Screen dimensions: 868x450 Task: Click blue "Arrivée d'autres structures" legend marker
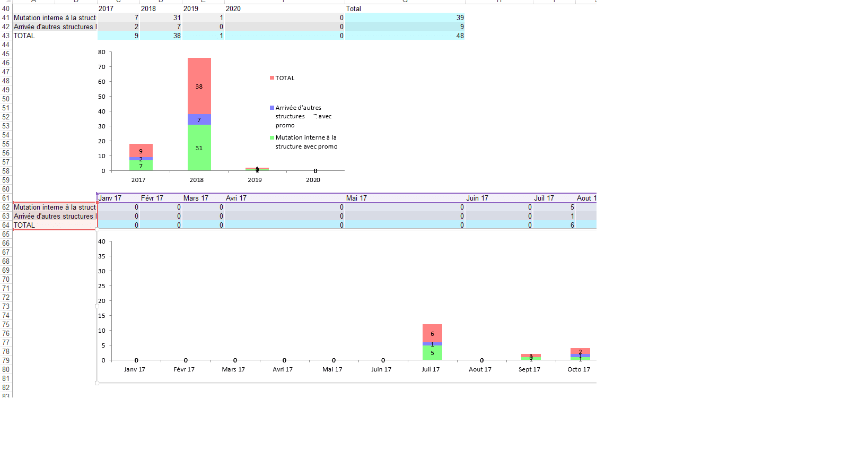[x=272, y=108]
